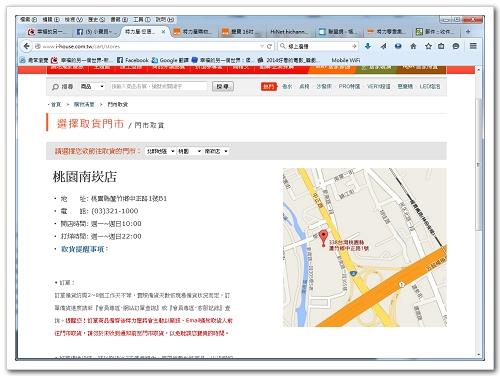Open the 南崁店 store dropdown
Viewport: 500px width, 376px height.
pos(216,151)
